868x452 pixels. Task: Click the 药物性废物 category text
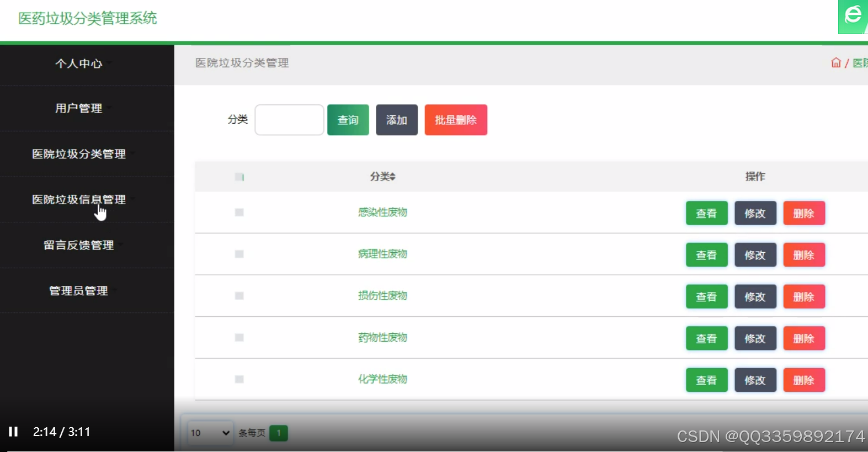click(x=382, y=337)
